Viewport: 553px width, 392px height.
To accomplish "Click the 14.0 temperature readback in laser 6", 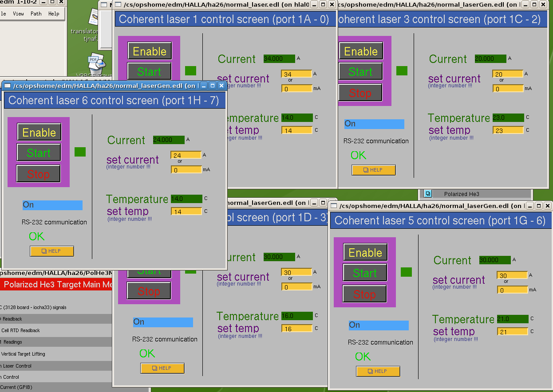I will [x=186, y=199].
